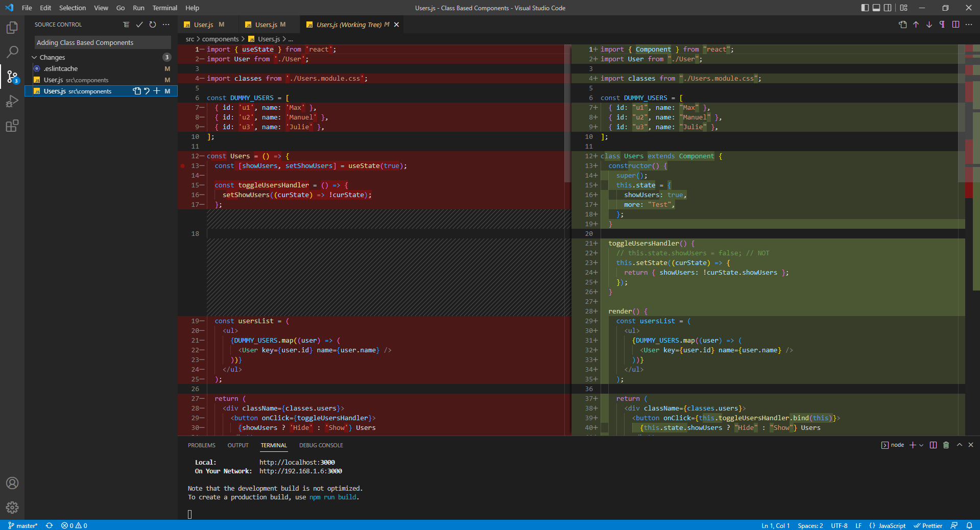This screenshot has width=980, height=530.
Task: Go to line via Ln 1, Col 1
Action: [775, 525]
